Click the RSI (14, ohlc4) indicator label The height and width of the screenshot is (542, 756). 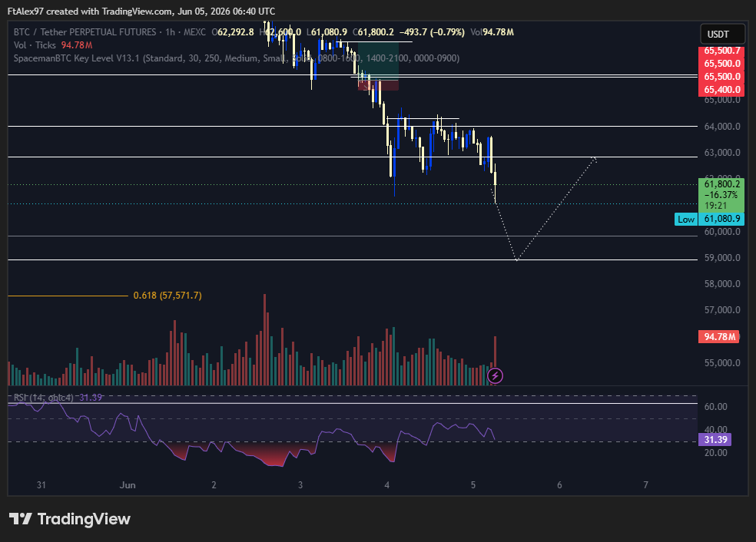tap(44, 398)
